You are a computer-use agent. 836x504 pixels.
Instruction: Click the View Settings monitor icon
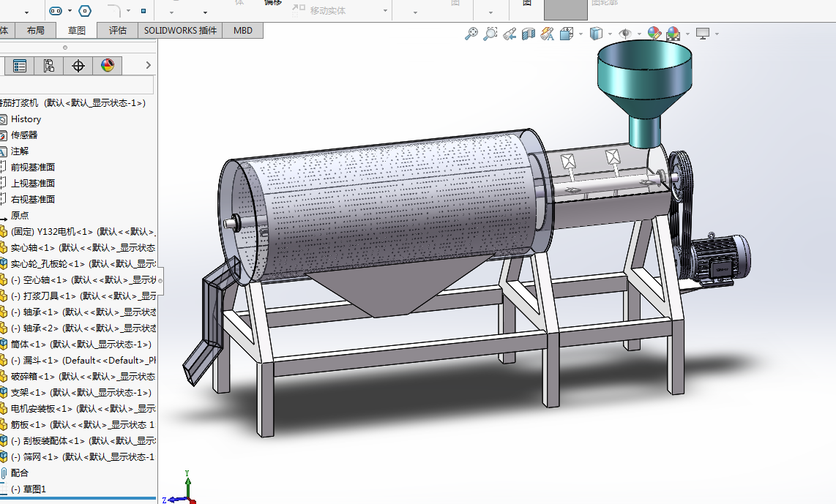point(703,34)
